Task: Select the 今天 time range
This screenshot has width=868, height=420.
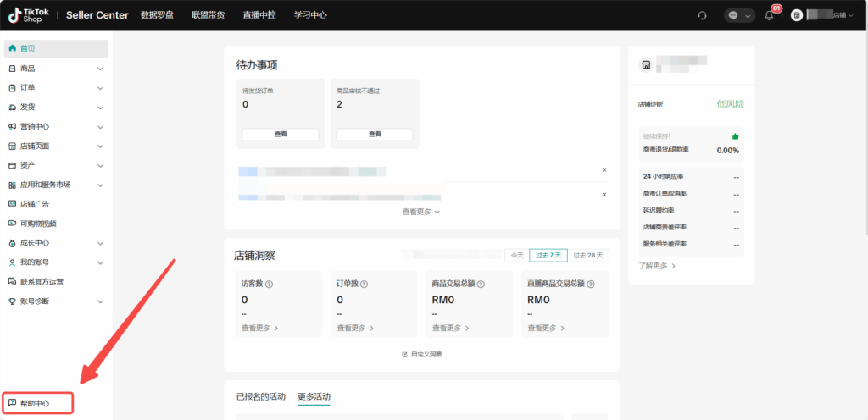Action: coord(517,256)
